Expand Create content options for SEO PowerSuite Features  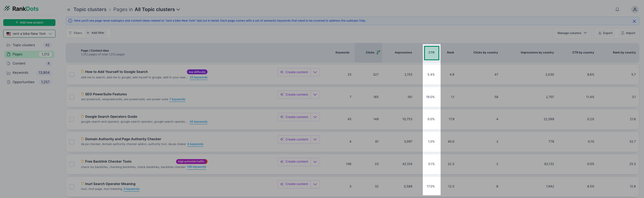pos(315,95)
